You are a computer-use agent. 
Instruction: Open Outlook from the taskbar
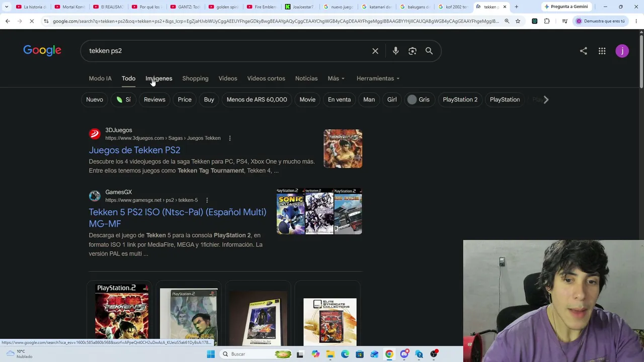tap(374, 354)
